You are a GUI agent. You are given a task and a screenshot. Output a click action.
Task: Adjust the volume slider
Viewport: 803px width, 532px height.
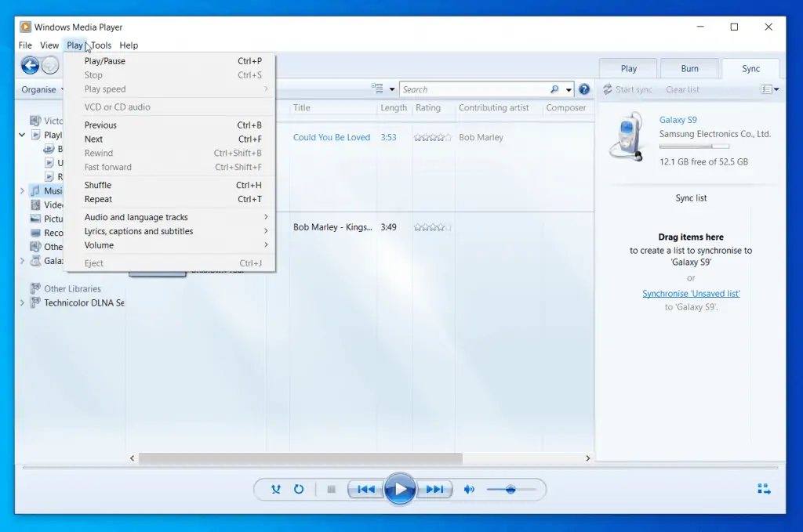[511, 488]
